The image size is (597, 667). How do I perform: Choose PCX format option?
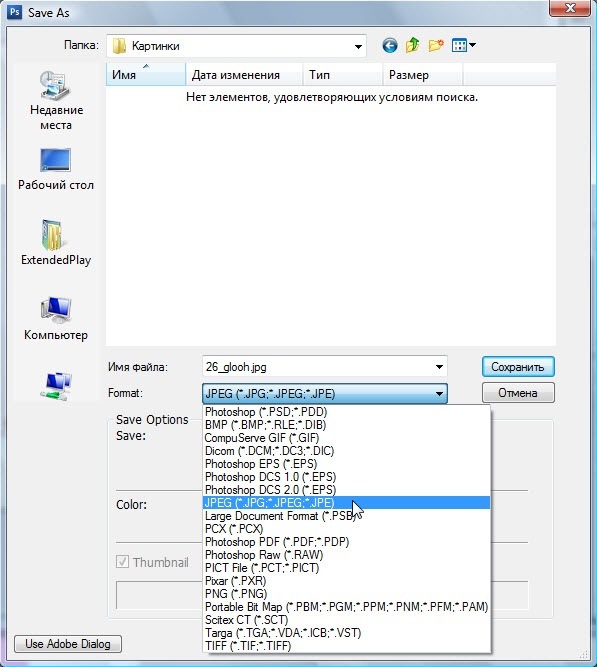tap(346, 529)
